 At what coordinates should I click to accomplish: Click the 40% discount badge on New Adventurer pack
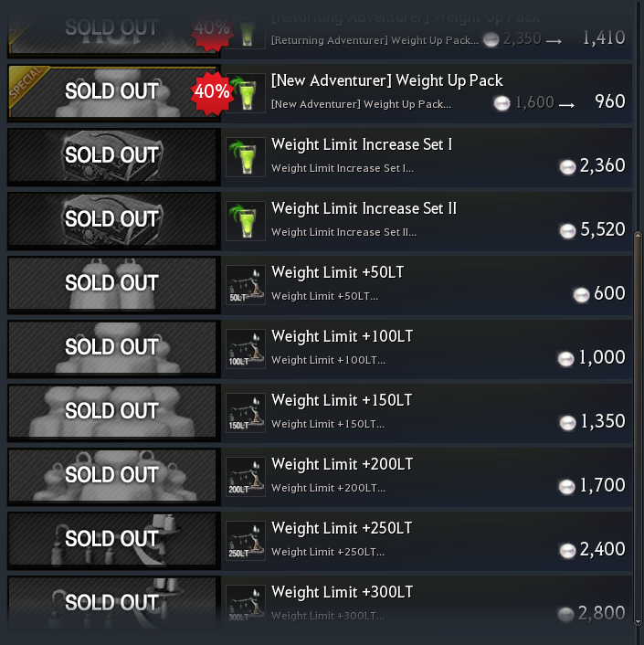[210, 92]
